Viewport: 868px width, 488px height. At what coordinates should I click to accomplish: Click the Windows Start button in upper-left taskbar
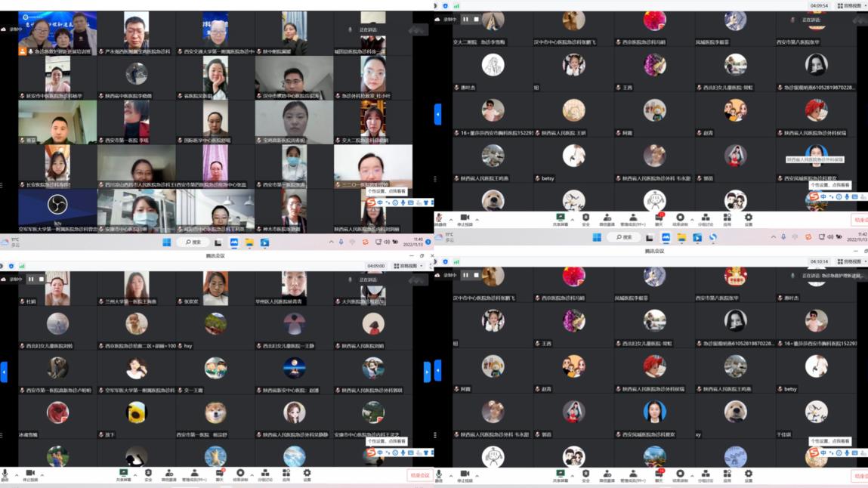(166, 242)
